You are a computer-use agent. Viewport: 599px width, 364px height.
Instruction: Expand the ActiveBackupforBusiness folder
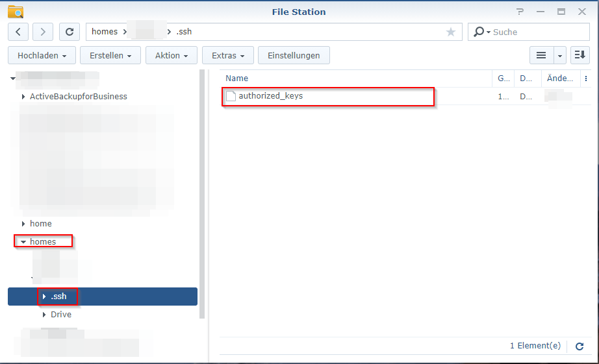[23, 97]
